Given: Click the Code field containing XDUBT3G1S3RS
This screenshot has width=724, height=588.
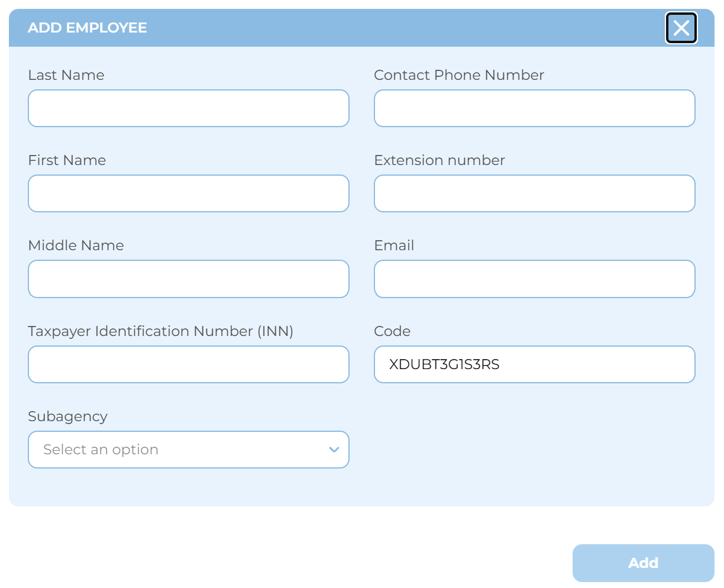Looking at the screenshot, I should pos(534,364).
